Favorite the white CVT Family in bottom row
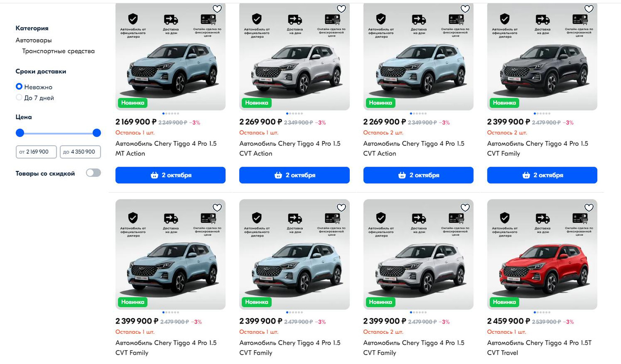Viewport: 621px width, 364px height. (x=465, y=208)
